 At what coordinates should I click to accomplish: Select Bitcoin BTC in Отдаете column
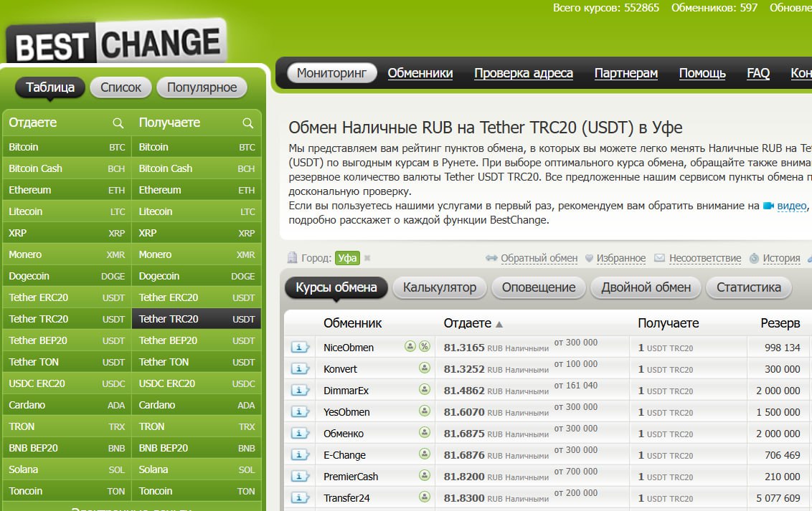point(67,147)
